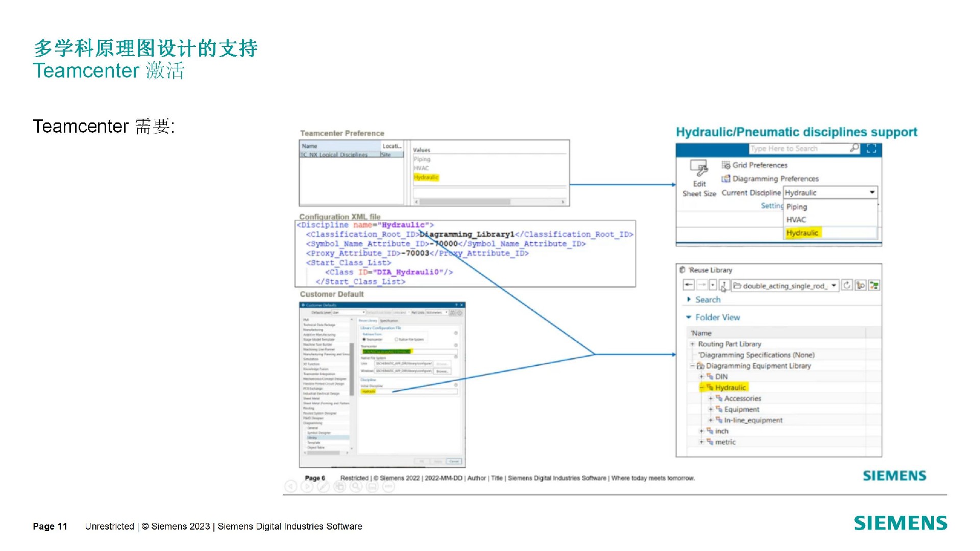The image size is (980, 551).
Task: Click the Reuse Library up-level icon
Action: coord(724,286)
